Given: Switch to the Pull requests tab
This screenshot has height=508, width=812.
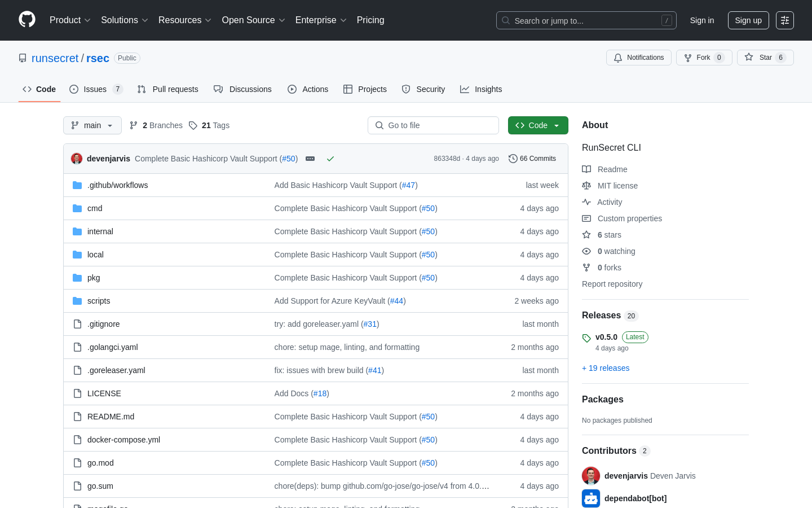Looking at the screenshot, I should [x=168, y=89].
